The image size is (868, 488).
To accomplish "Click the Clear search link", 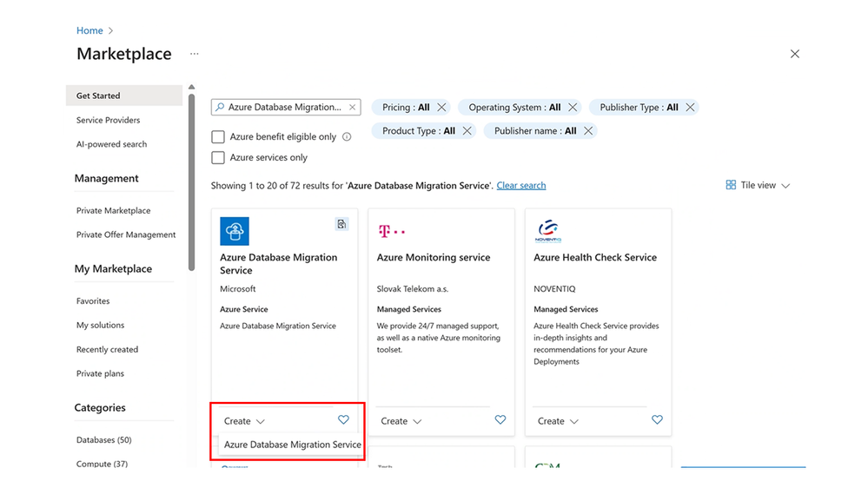I will point(521,185).
